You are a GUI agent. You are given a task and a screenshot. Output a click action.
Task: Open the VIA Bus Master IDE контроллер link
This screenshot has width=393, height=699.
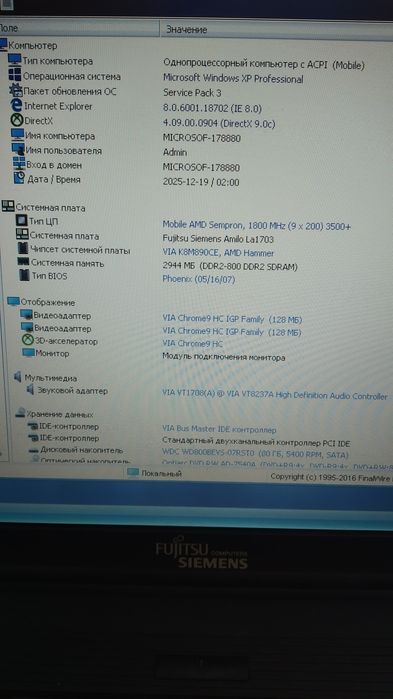[219, 430]
